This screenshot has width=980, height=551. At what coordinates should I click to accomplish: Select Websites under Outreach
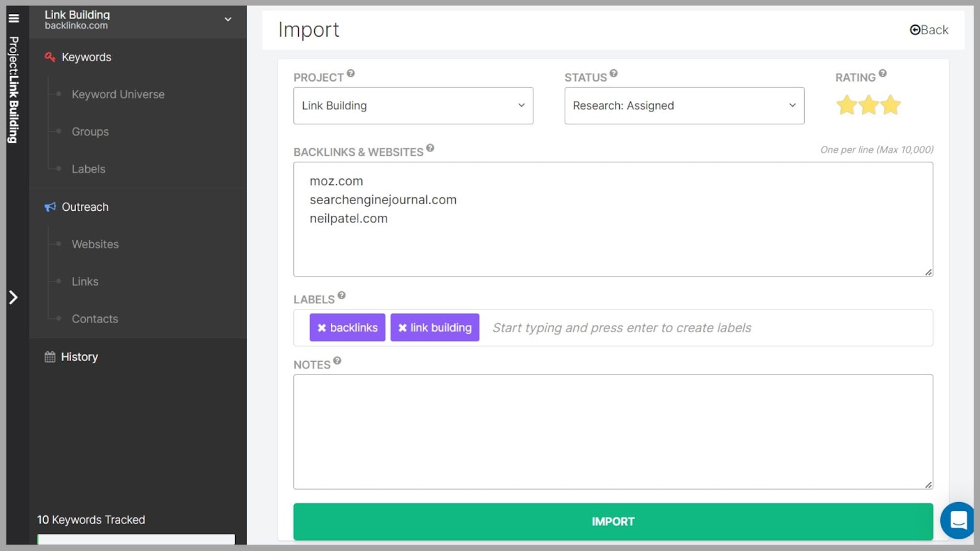point(95,245)
